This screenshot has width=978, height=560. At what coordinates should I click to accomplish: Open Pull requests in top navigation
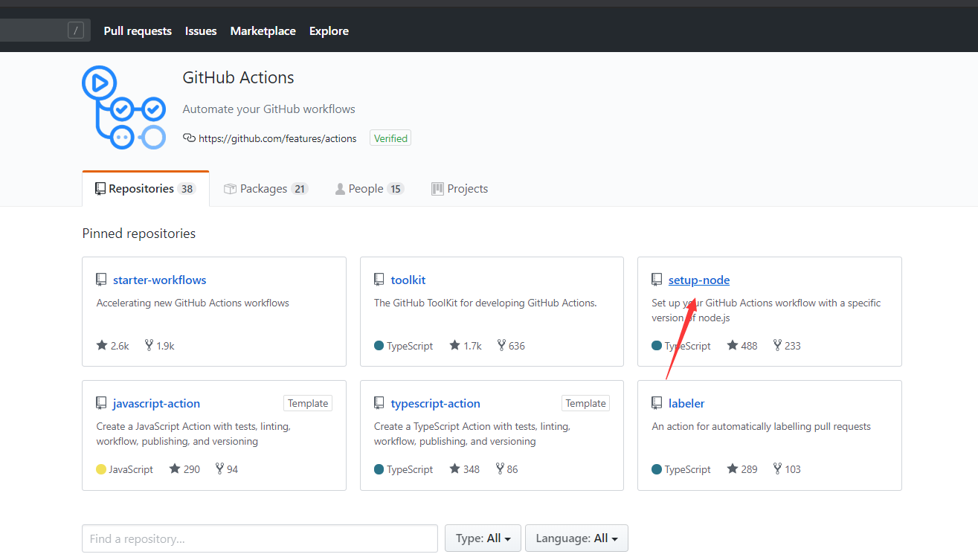138,30
